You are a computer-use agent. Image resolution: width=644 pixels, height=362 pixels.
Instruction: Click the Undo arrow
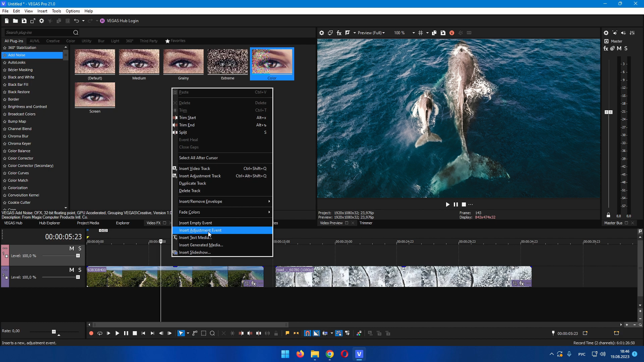(76, 21)
